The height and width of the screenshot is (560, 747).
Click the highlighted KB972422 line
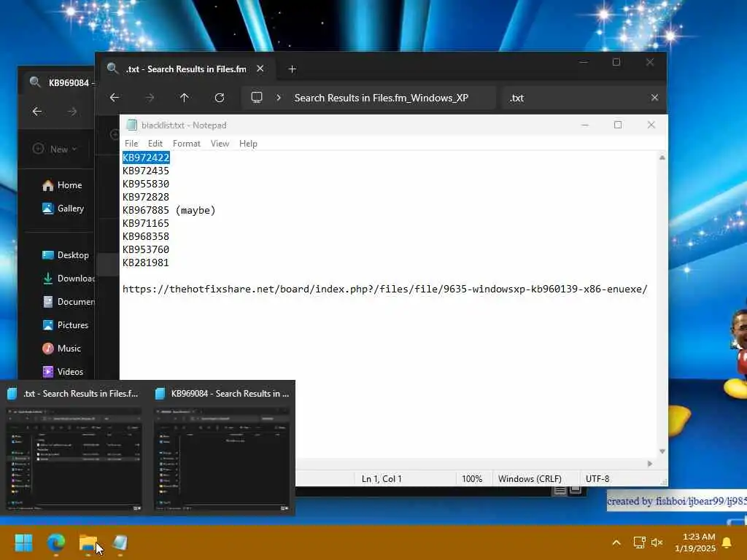[146, 157]
